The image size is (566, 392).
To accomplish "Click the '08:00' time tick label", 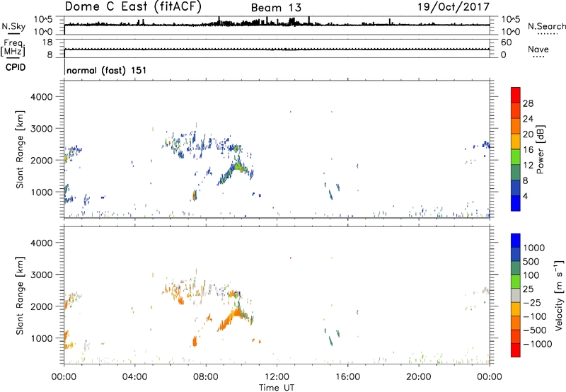I will (206, 377).
